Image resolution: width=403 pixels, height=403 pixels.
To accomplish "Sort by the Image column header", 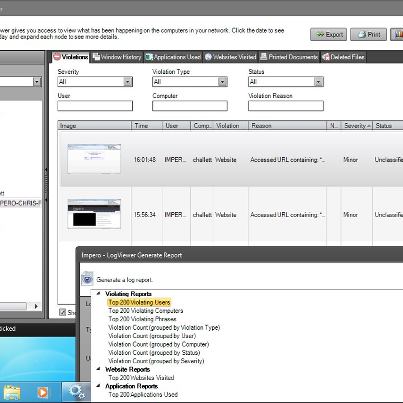I will (95, 126).
